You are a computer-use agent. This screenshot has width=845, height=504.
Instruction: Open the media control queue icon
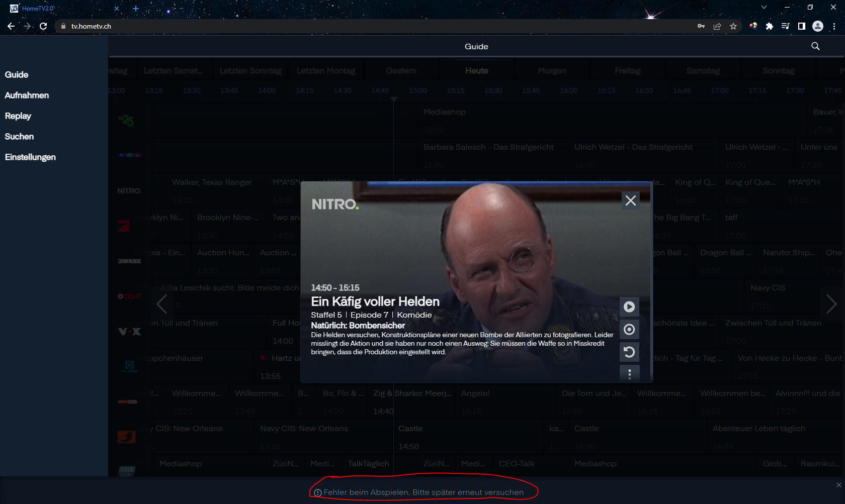point(785,26)
